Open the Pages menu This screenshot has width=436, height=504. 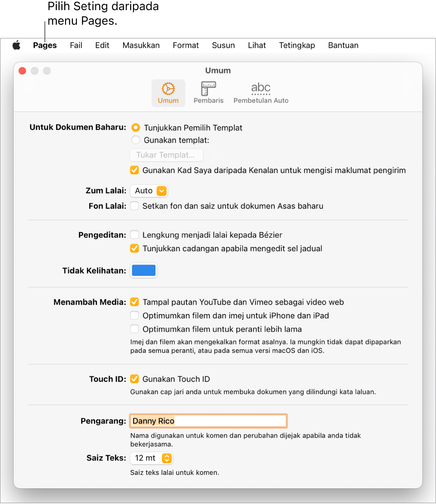tap(45, 46)
